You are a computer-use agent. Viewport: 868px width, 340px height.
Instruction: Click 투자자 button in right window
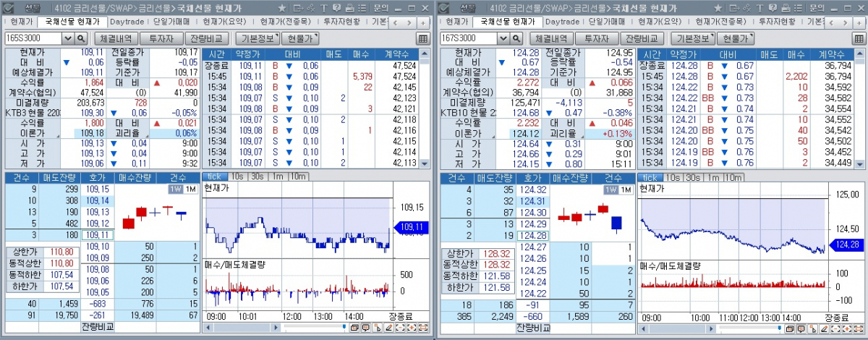(596, 38)
